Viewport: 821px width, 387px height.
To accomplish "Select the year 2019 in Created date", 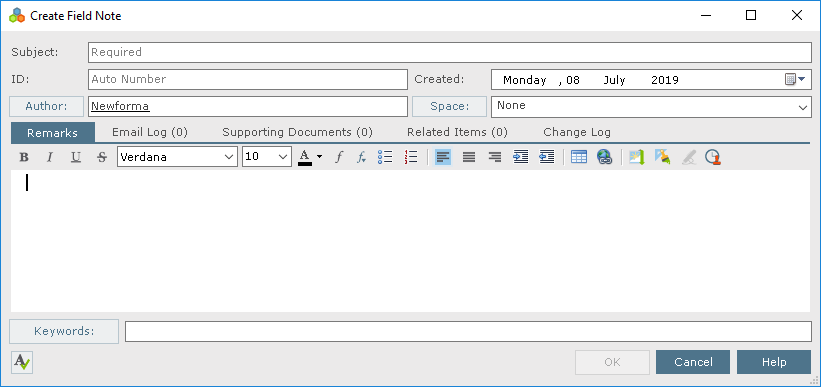I will pyautogui.click(x=665, y=80).
